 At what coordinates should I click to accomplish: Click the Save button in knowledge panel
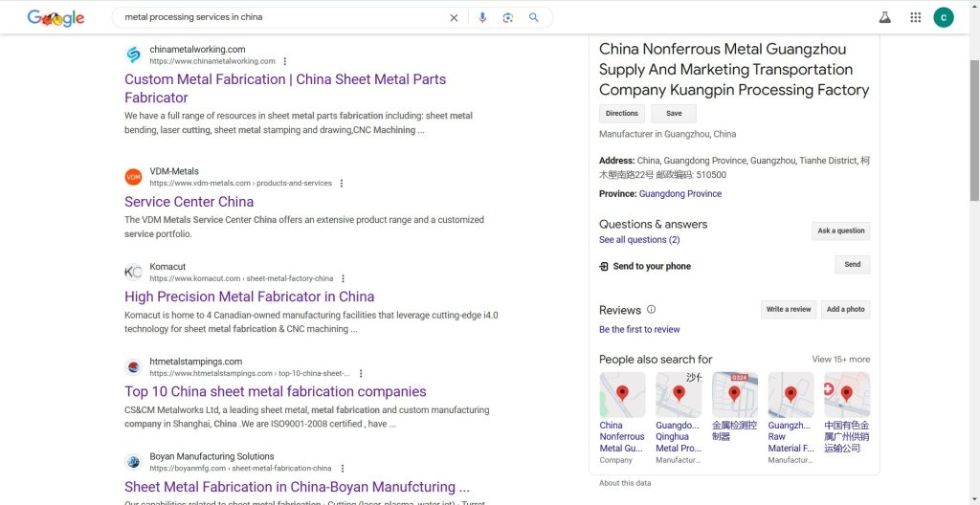pos(674,114)
